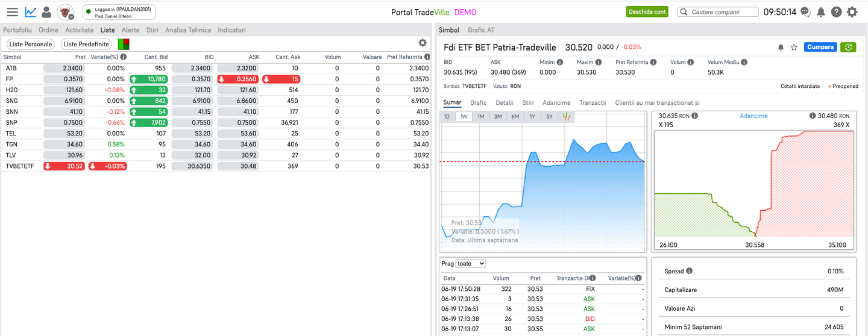Open the hamburger main menu
The image size is (868, 336).
[12, 12]
